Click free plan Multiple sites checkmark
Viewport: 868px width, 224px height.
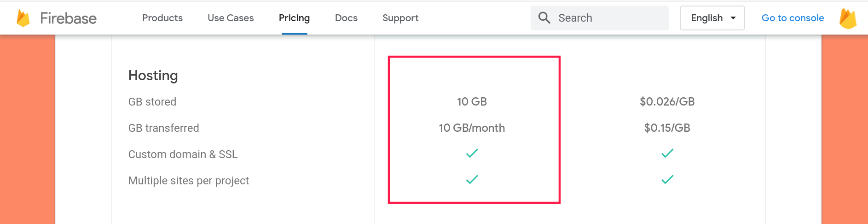point(472,180)
